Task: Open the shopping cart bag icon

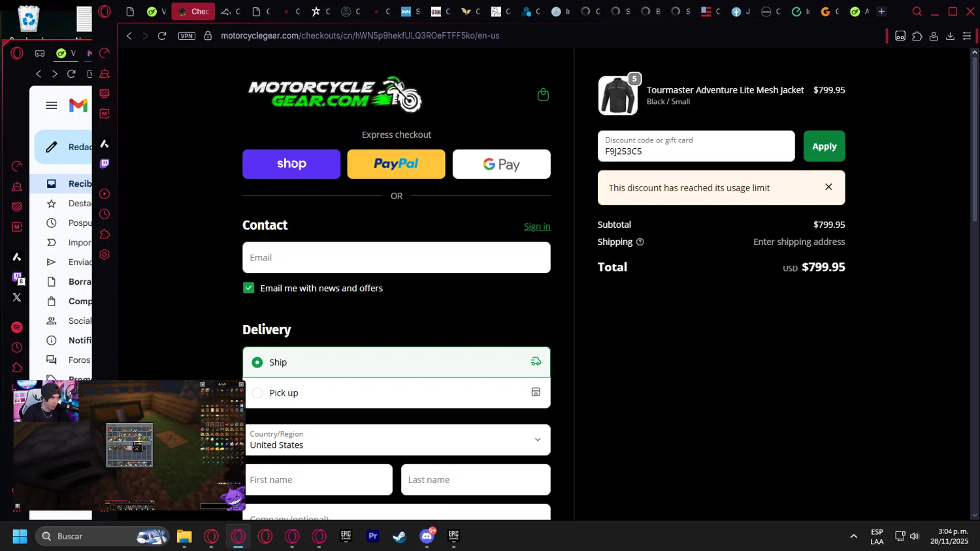Action: [x=543, y=95]
